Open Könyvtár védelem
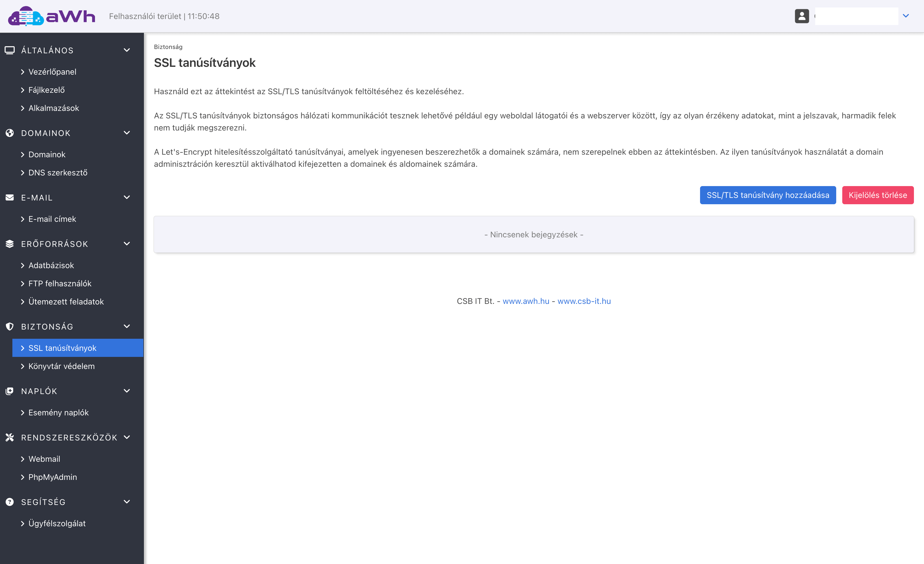The image size is (924, 564). [x=78, y=366]
